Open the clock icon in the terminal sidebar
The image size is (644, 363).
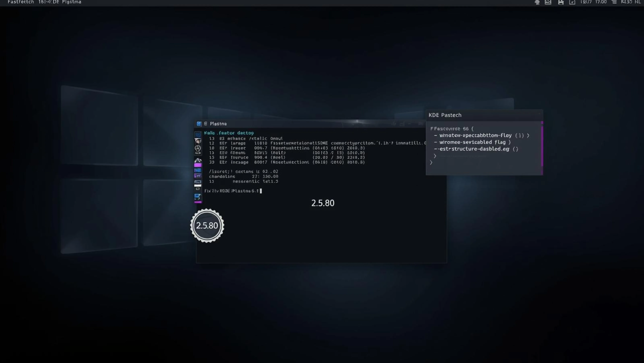click(x=198, y=148)
